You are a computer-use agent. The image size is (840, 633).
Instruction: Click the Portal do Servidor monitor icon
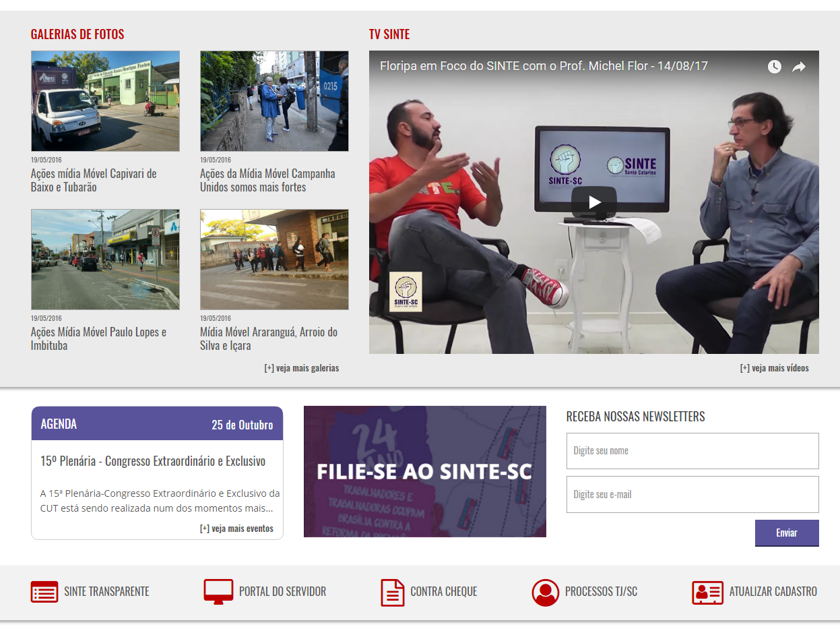pyautogui.click(x=218, y=592)
